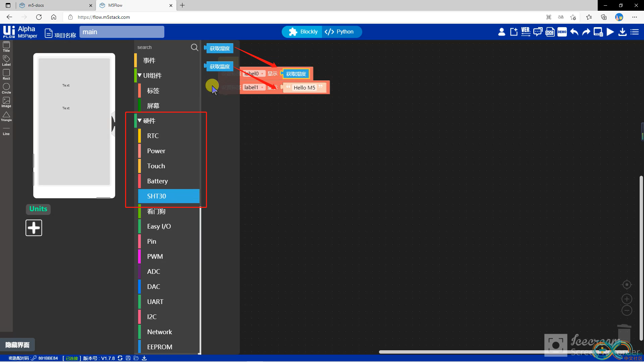Open the user account icon
The height and width of the screenshot is (362, 644).
[x=501, y=32]
